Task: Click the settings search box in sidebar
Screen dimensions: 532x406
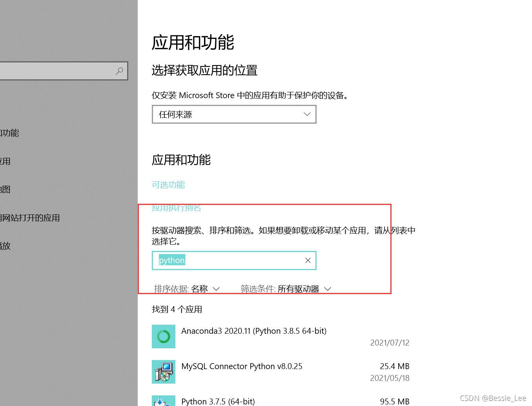Action: 64,71
